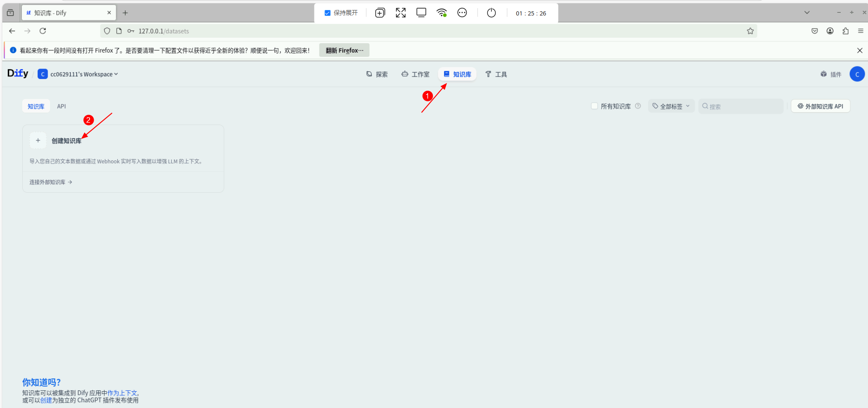The width and height of the screenshot is (868, 408).
Task: Open the list all tabs chevron
Action: tap(807, 13)
